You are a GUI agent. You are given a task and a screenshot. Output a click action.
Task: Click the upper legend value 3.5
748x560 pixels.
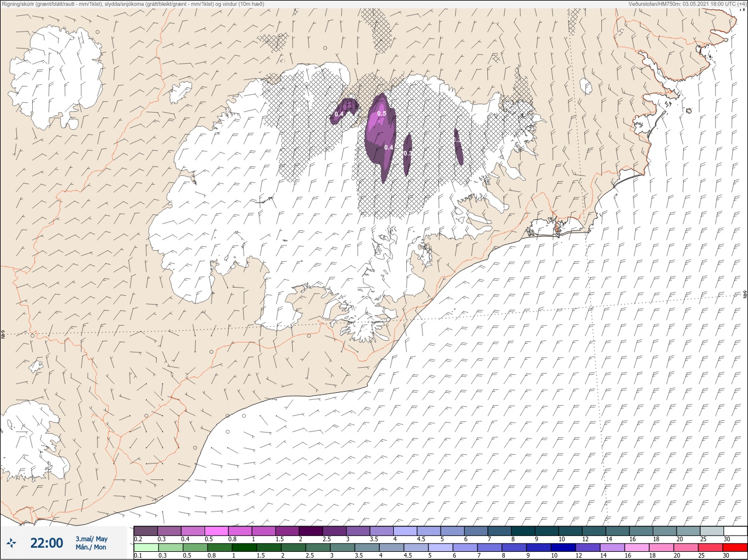(x=374, y=539)
